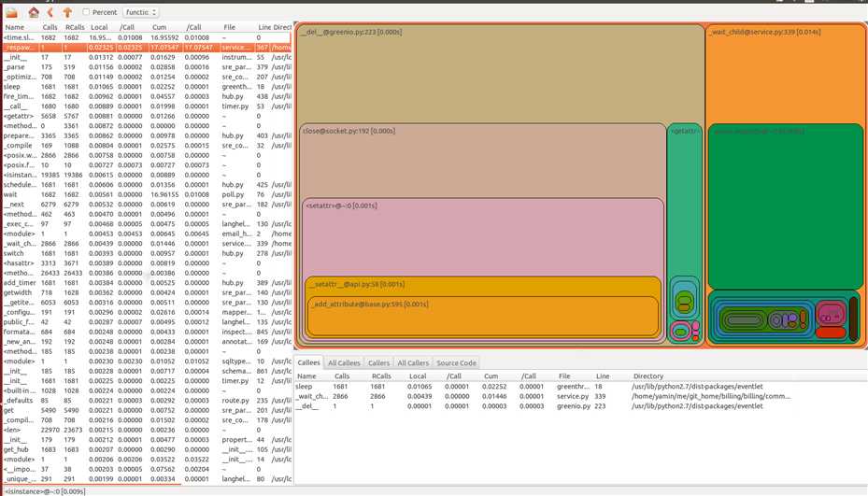Show the All Callers tab
This screenshot has width=868, height=496.
[x=413, y=362]
